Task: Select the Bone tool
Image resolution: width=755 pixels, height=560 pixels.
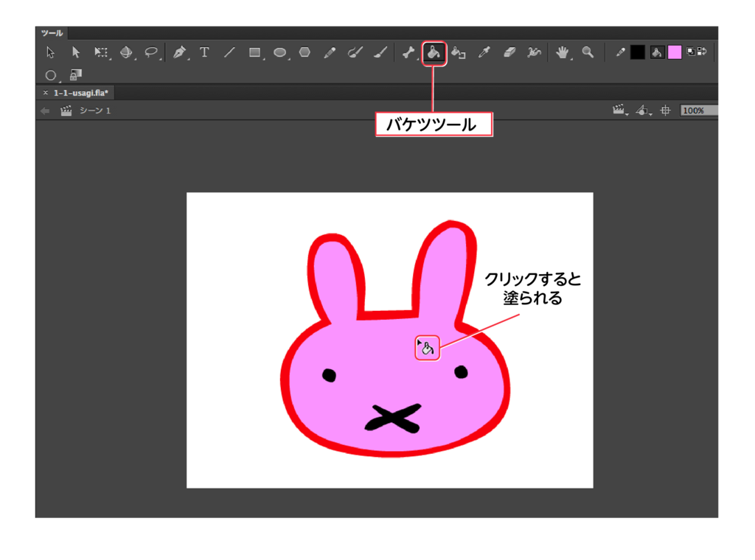Action: [x=408, y=52]
